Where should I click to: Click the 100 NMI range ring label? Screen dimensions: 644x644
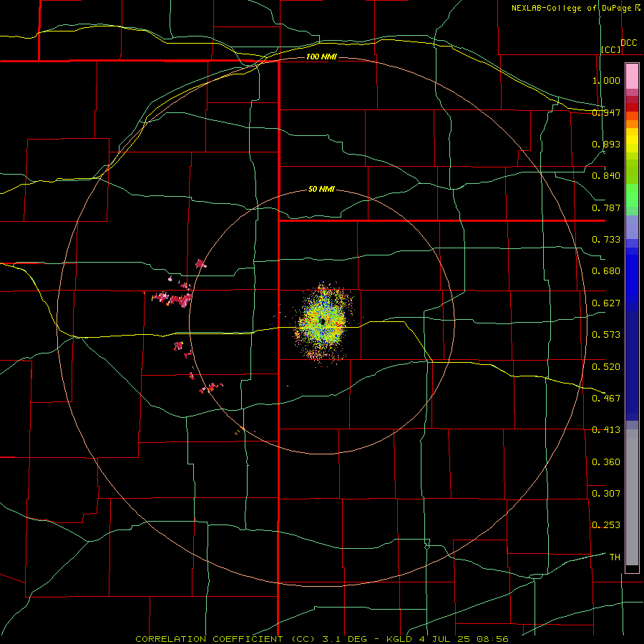tap(321, 57)
